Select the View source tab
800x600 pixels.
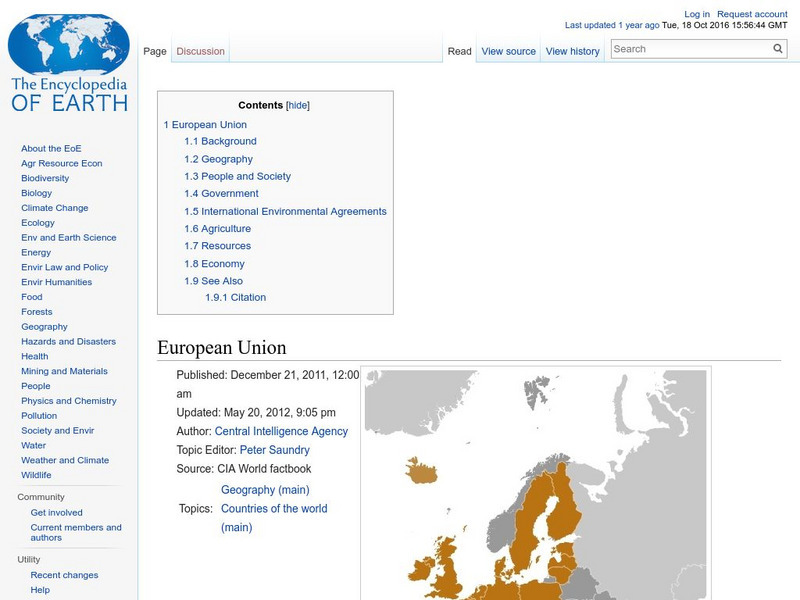click(509, 50)
